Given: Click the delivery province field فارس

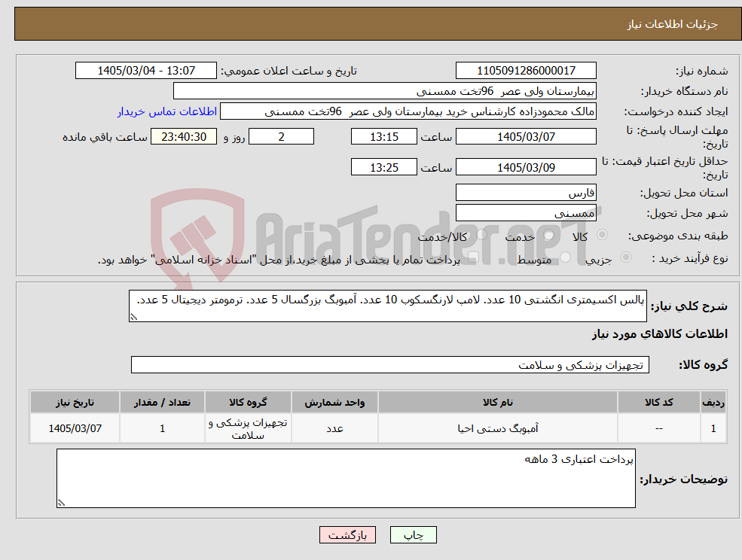Looking at the screenshot, I should [526, 193].
